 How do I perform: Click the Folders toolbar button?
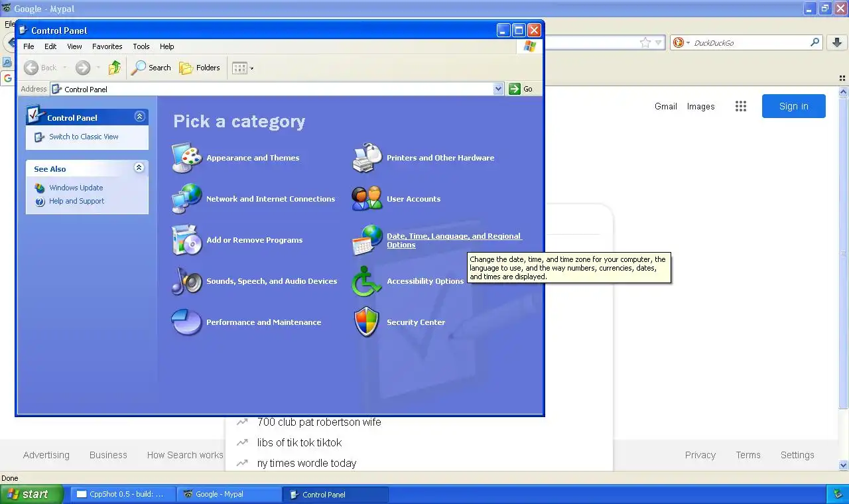[200, 68]
